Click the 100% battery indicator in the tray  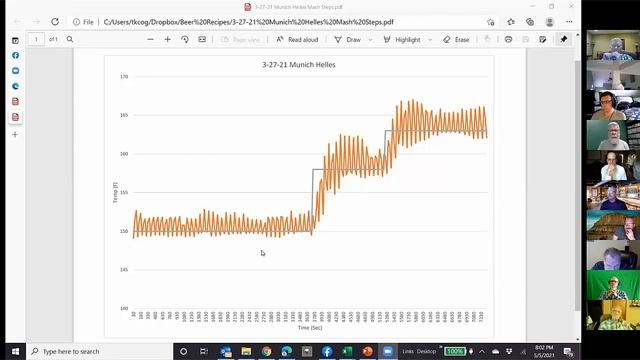(x=455, y=351)
